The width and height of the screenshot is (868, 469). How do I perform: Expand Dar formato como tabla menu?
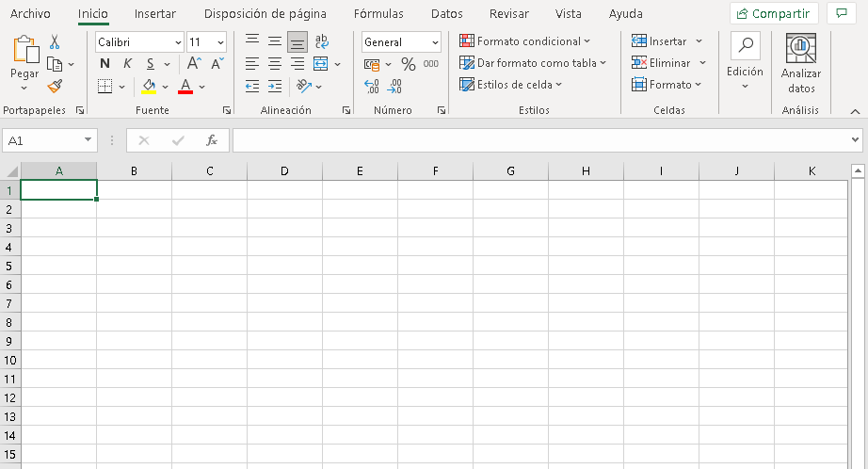pyautogui.click(x=533, y=63)
